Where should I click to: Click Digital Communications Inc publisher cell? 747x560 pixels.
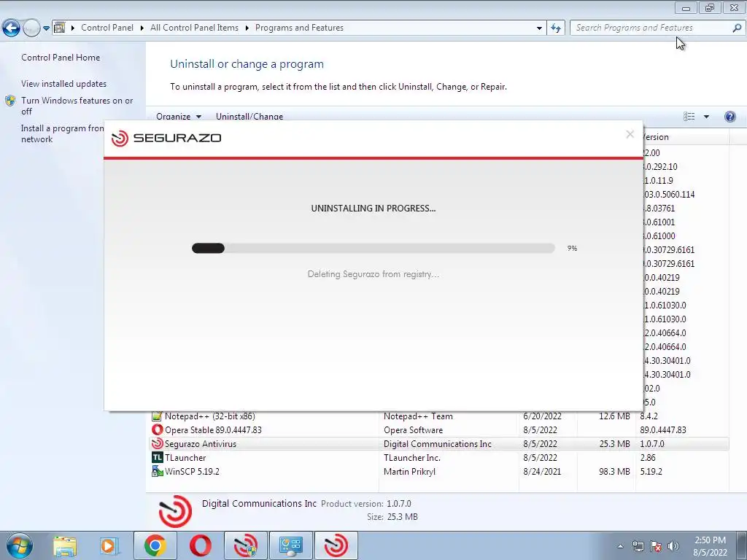[x=438, y=444]
